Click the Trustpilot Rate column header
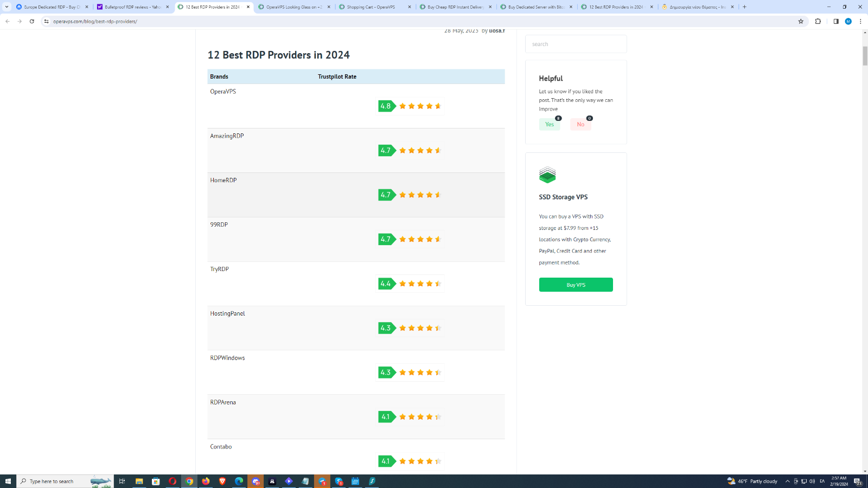 [x=337, y=77]
